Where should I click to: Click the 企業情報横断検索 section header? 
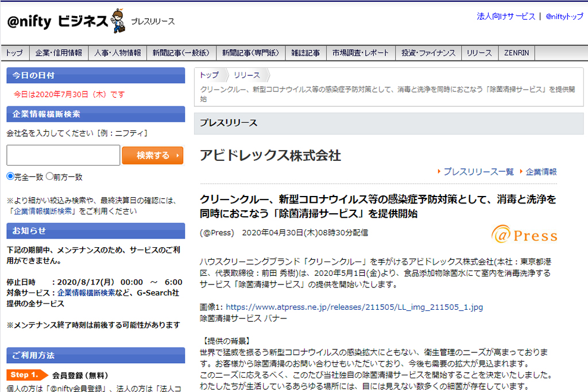[96, 114]
